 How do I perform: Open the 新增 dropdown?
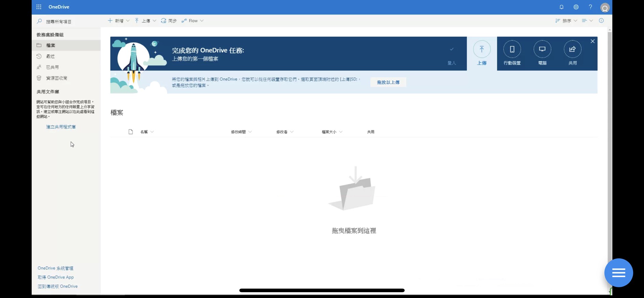tap(119, 21)
